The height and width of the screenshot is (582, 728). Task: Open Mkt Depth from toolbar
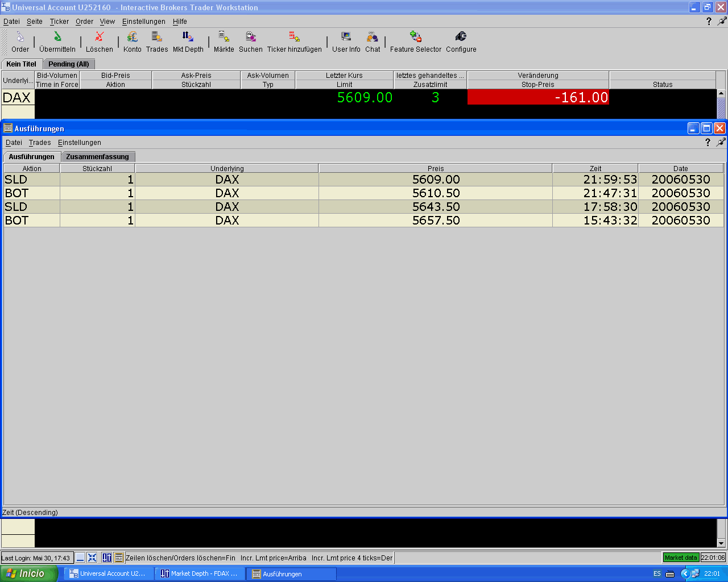click(188, 42)
